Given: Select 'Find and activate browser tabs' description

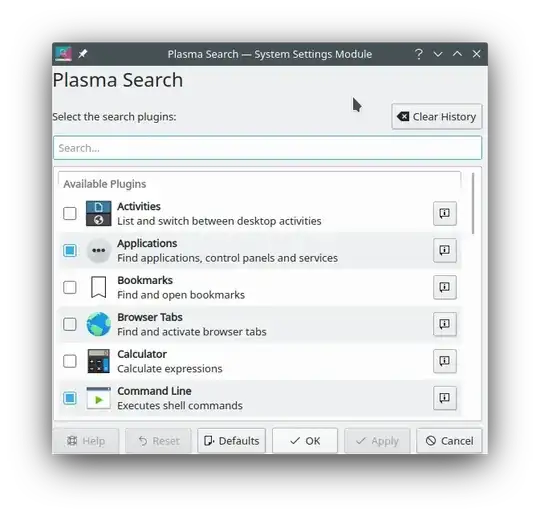Looking at the screenshot, I should [x=192, y=332].
